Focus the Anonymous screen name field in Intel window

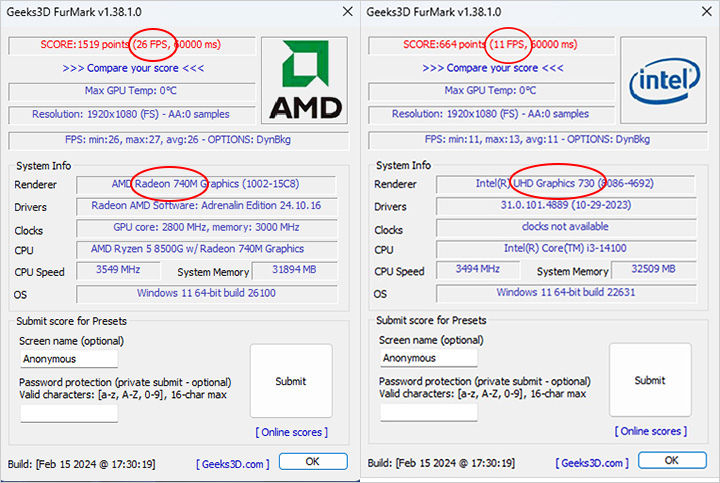429,358
